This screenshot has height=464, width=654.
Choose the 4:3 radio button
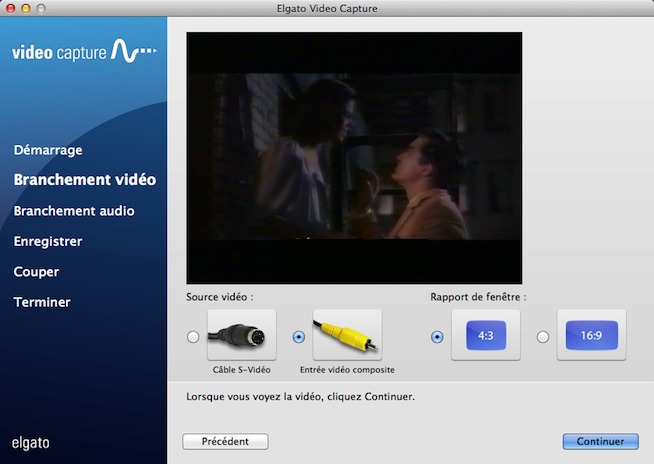[437, 337]
